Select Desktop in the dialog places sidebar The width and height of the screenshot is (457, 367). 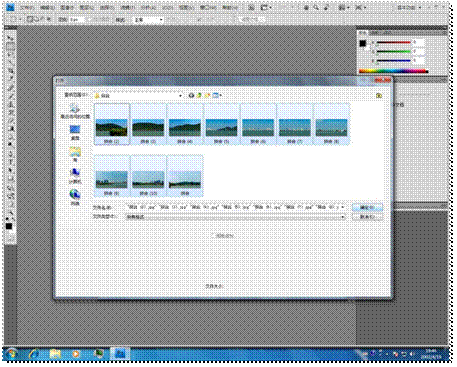[75, 132]
